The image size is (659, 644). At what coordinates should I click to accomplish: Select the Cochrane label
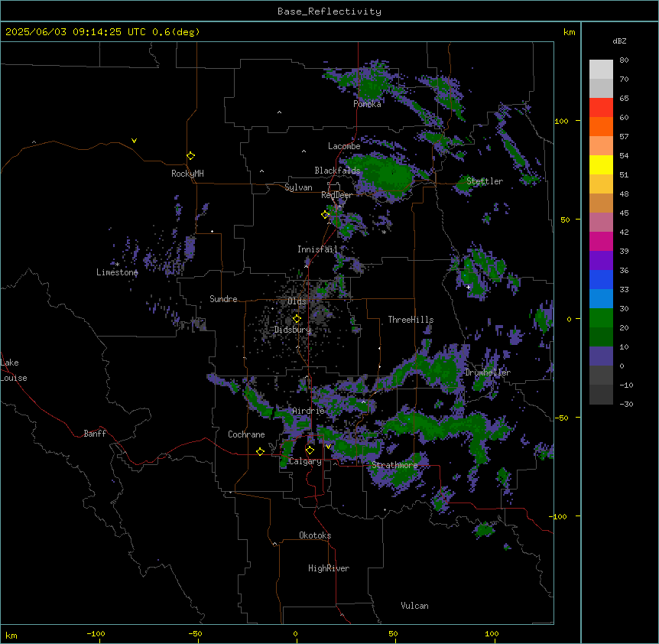tap(246, 434)
